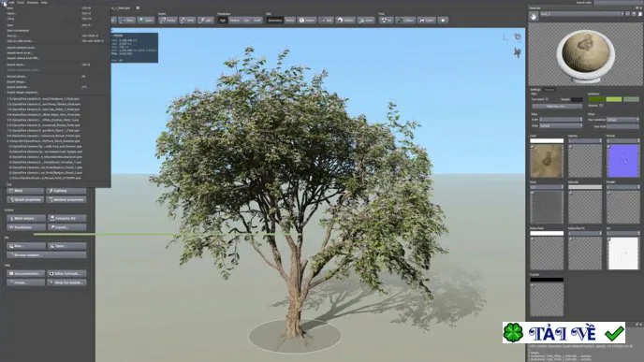Close the open tree file tab
The height and width of the screenshot is (362, 644).
(138, 7)
